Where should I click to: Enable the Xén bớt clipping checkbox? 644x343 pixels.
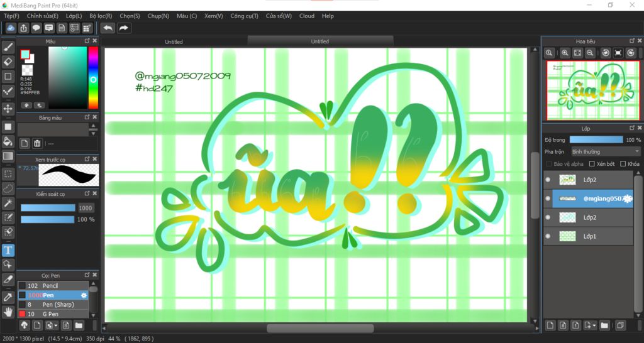pyautogui.click(x=592, y=164)
